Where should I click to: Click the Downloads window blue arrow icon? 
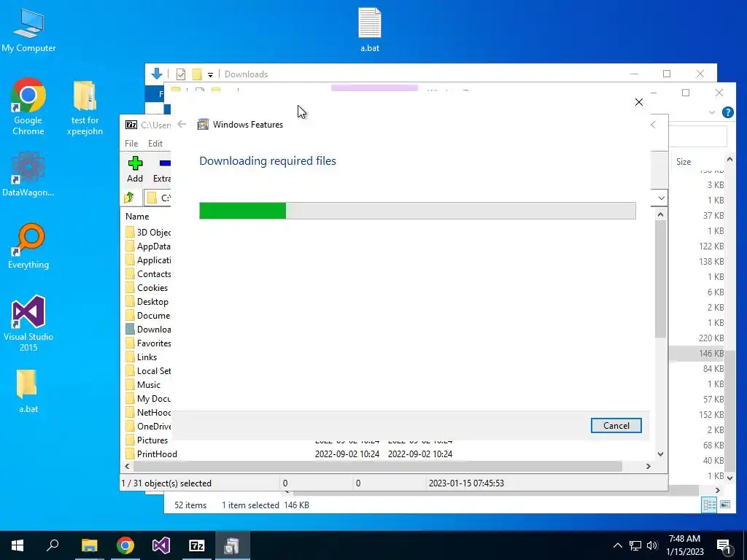tap(156, 74)
